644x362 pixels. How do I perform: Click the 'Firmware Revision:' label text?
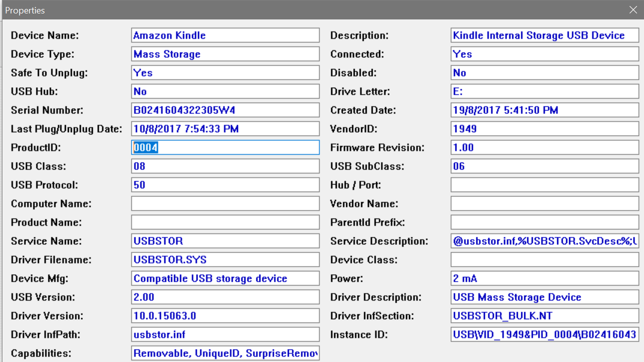coord(378,148)
